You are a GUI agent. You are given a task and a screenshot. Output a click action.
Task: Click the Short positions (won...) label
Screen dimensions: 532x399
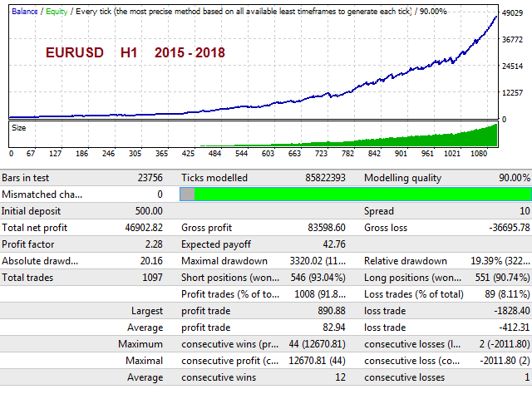point(230,278)
